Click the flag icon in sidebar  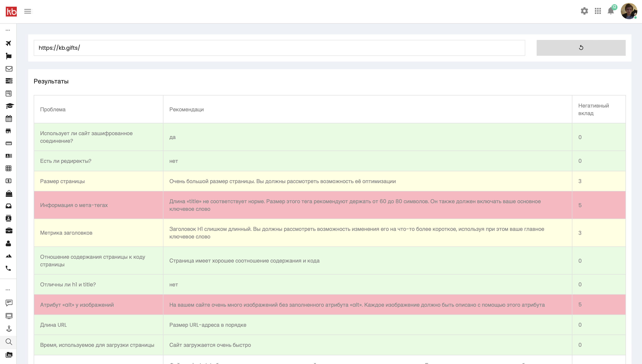point(9,56)
